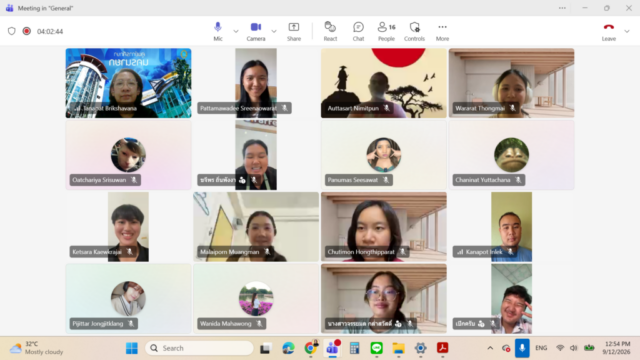Select Auttasart Nimitpun's video tile
The height and width of the screenshot is (360, 640).
click(x=384, y=83)
